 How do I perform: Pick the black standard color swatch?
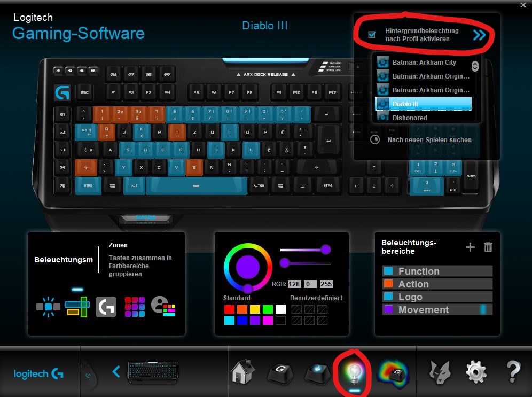click(x=280, y=321)
